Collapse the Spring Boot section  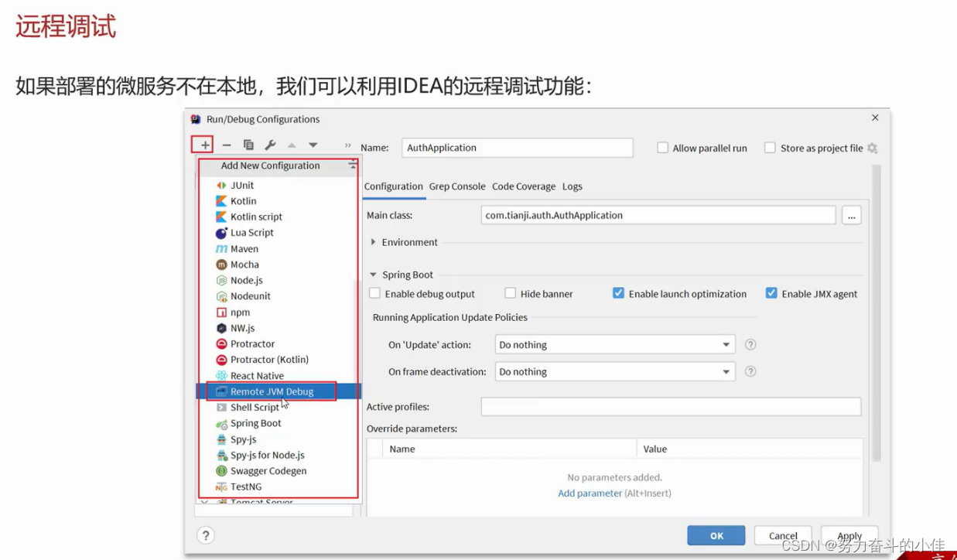(374, 275)
